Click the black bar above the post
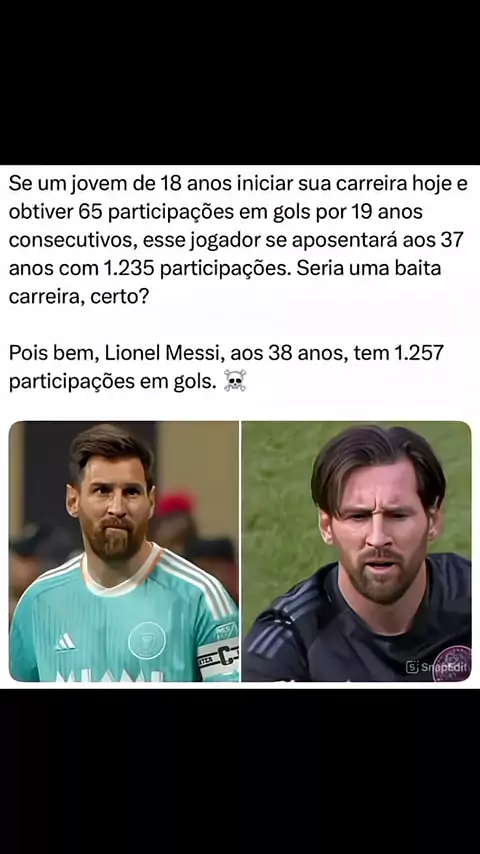Viewport: 480px width, 854px height. [x=240, y=82]
